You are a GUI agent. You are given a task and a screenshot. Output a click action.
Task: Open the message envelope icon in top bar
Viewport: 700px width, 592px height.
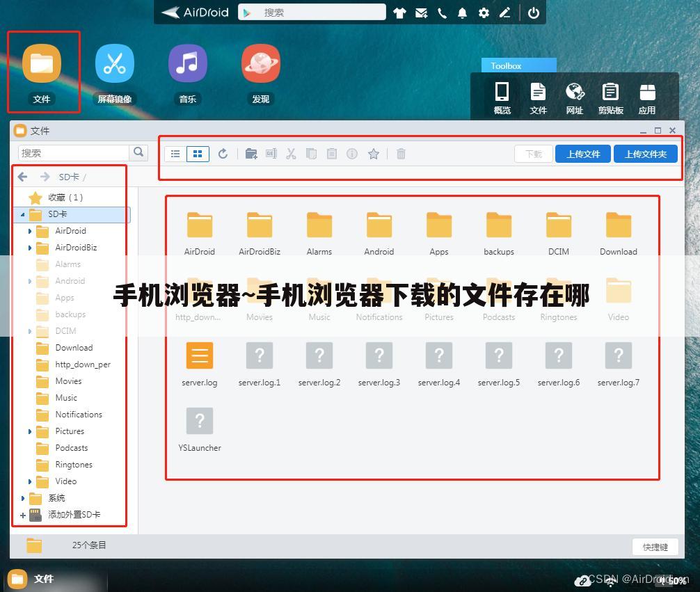pyautogui.click(x=421, y=13)
